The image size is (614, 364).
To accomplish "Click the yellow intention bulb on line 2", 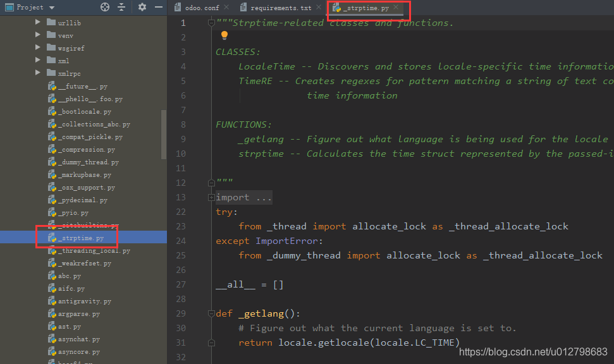I will point(224,37).
